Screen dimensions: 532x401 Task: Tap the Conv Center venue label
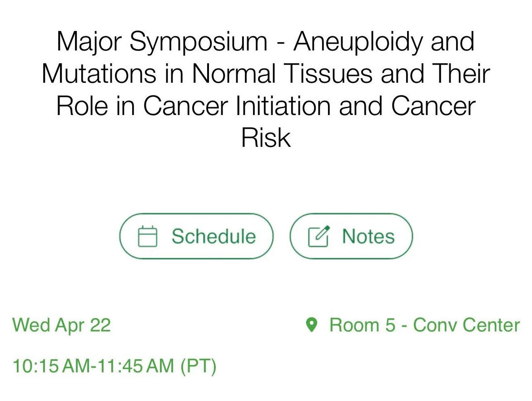(466, 326)
